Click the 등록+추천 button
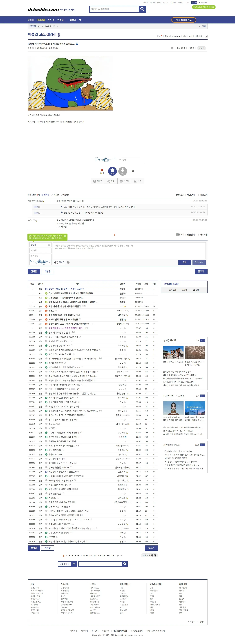 pos(199,262)
